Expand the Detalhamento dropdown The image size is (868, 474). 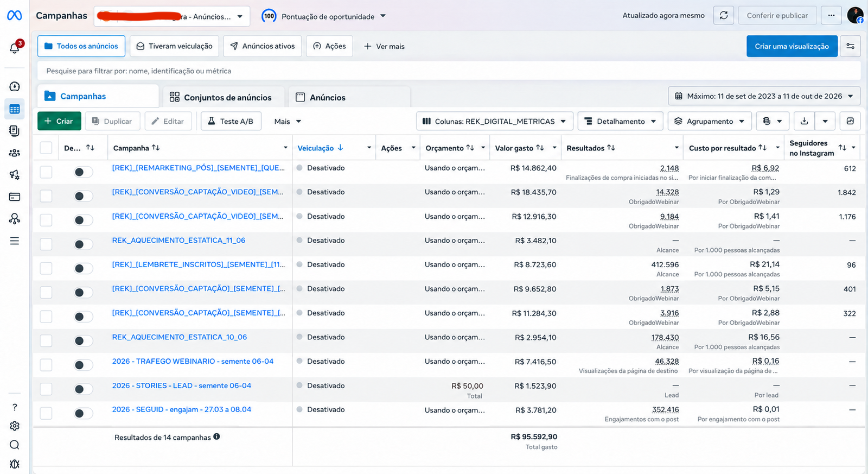click(x=620, y=121)
